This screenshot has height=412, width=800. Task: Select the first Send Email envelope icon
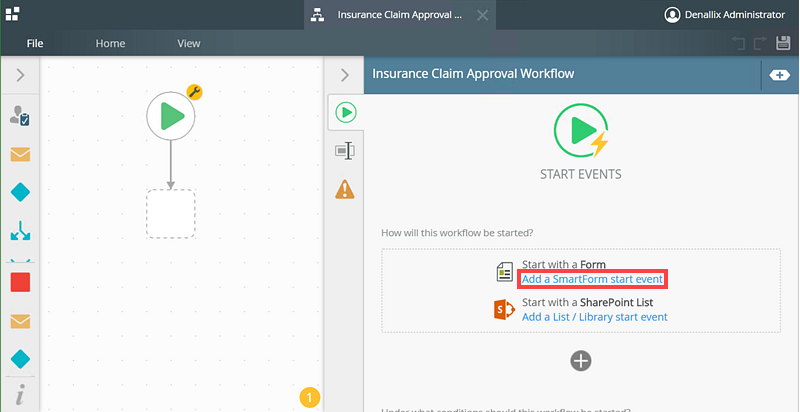20,154
